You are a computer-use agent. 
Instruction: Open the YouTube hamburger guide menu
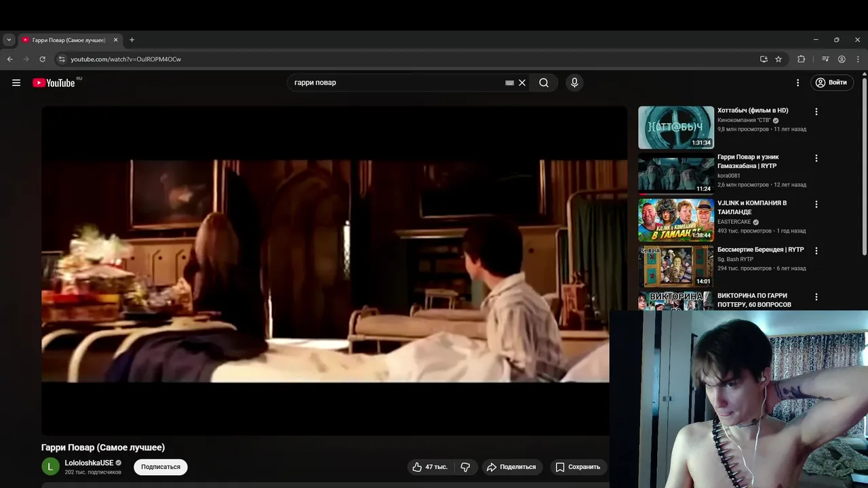click(x=16, y=83)
